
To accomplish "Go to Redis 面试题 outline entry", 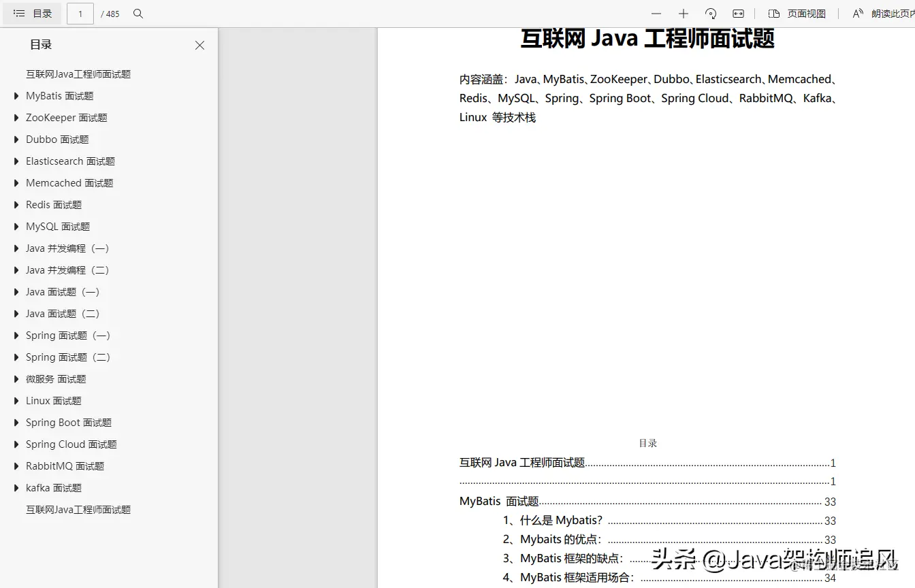I will pos(54,205).
